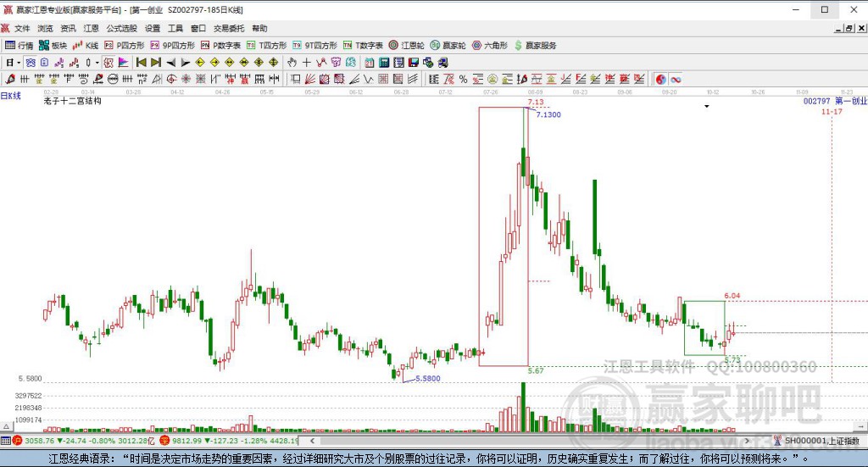This screenshot has height=467, width=868.
Task: Click SH000001 上证指数 in status bar
Action: coord(822,441)
